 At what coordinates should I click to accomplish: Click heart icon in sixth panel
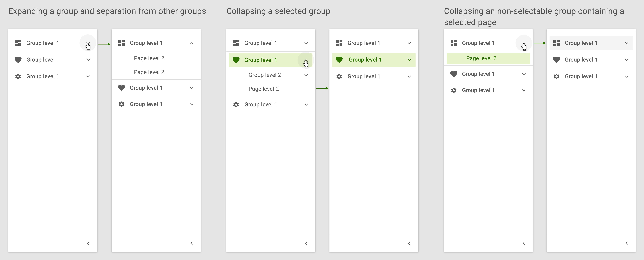(557, 60)
